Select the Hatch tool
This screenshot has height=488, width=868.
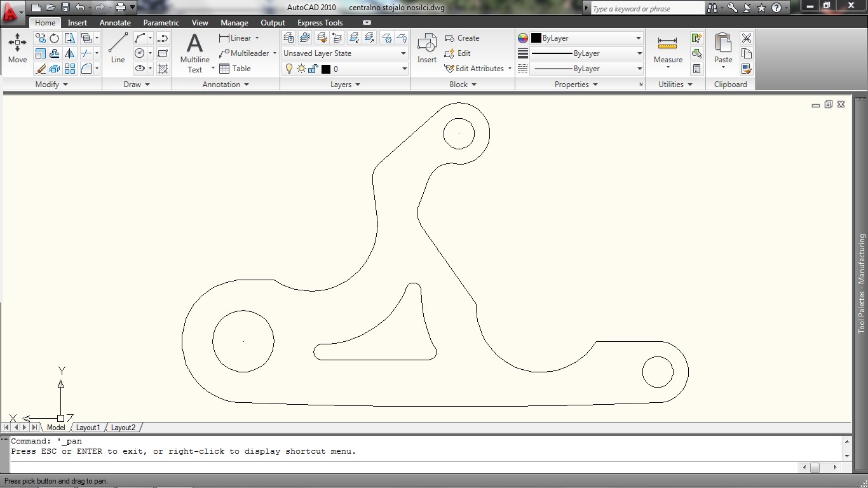(x=163, y=69)
